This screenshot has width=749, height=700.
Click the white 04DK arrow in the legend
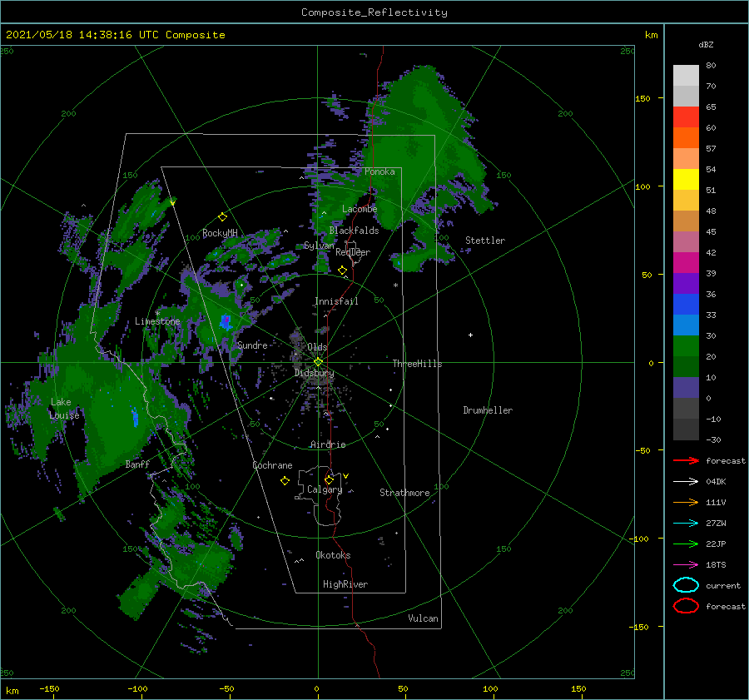[686, 482]
